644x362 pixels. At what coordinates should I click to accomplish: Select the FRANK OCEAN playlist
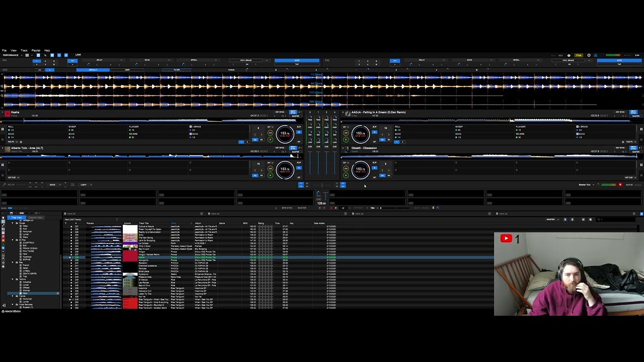(x=30, y=248)
